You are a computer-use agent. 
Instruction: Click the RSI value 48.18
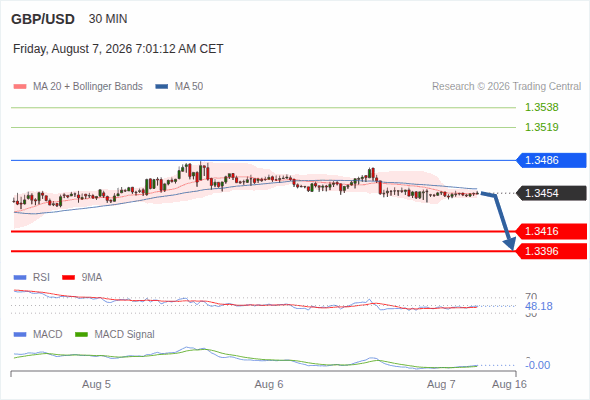[539, 306]
